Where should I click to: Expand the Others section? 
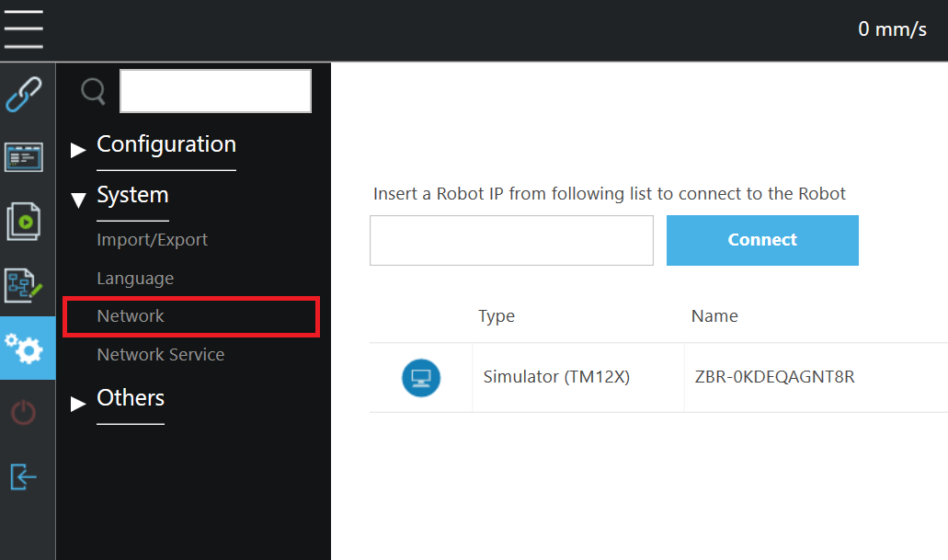coord(131,398)
